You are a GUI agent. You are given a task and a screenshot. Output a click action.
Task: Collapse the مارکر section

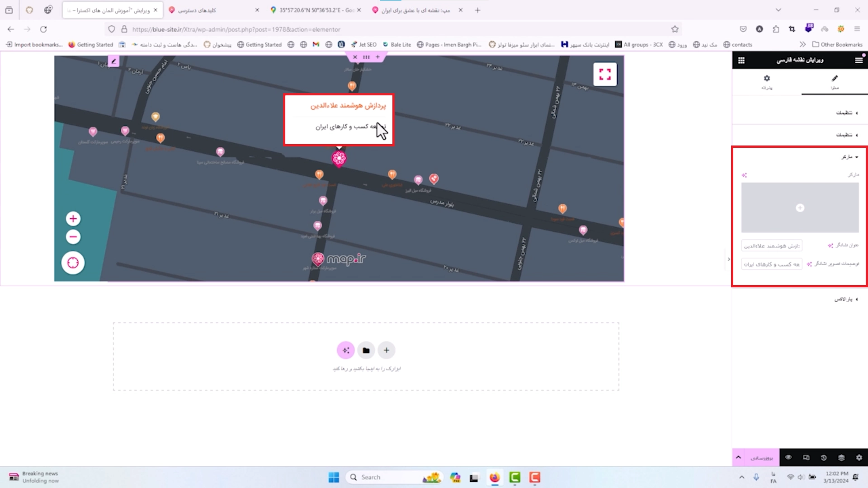[800, 157]
